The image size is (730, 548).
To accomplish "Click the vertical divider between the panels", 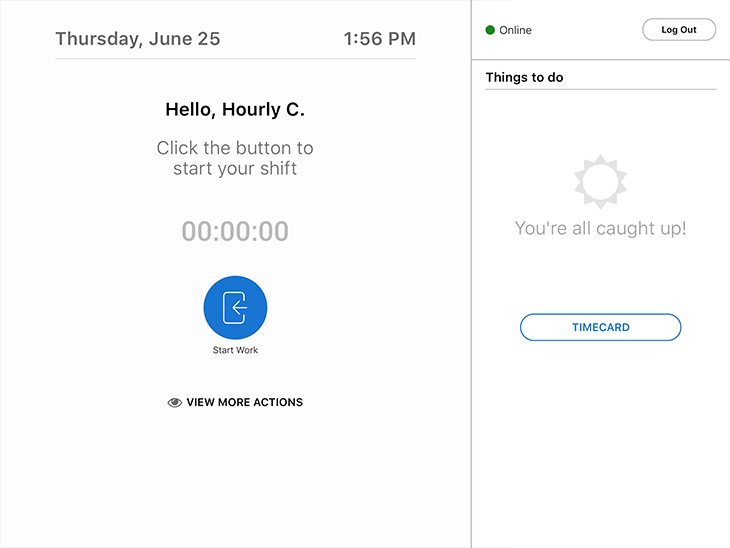I will (471, 274).
